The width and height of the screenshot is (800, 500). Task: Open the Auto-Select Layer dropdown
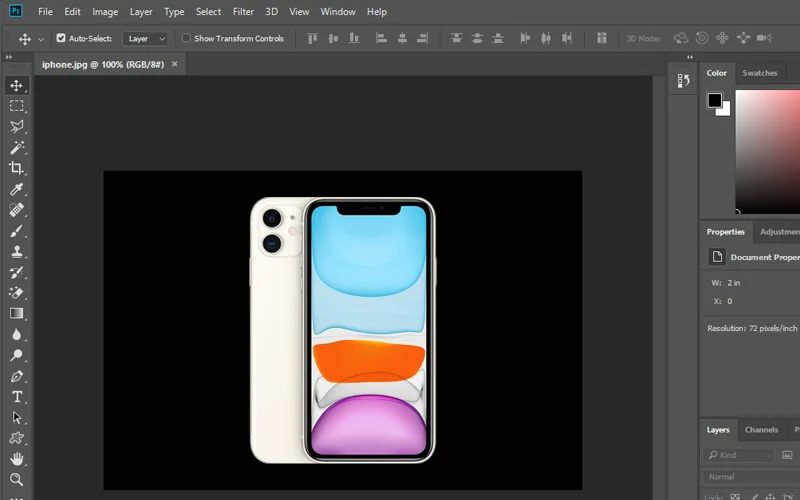click(145, 39)
